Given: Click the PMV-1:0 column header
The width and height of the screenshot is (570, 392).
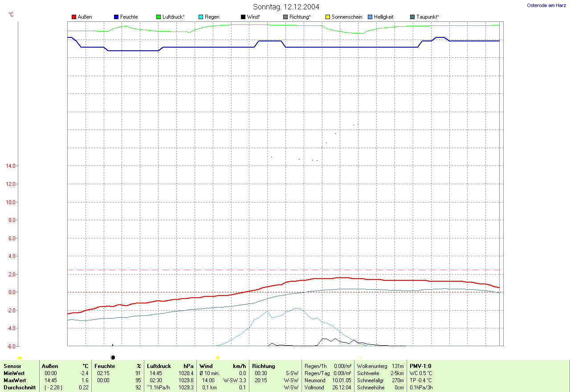Looking at the screenshot, I should [420, 366].
